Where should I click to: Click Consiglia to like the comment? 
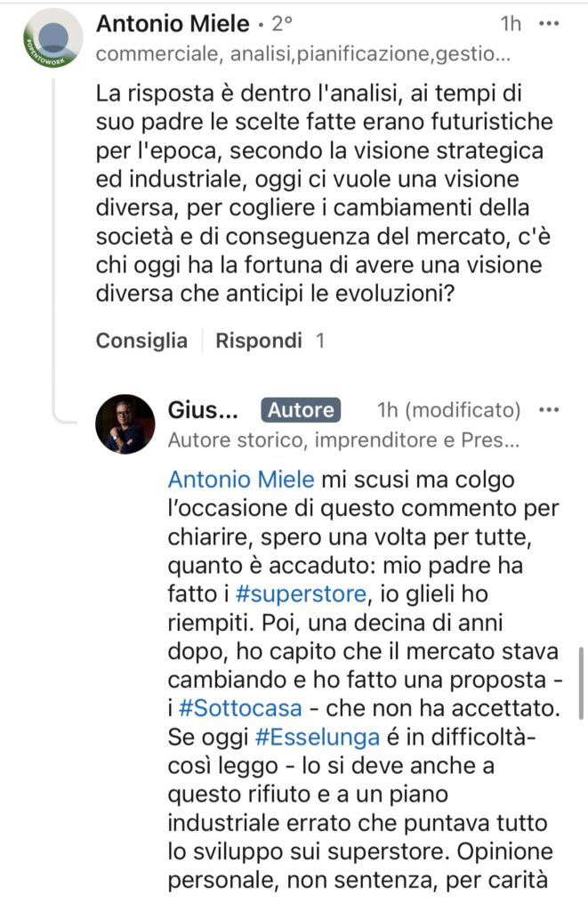(141, 340)
